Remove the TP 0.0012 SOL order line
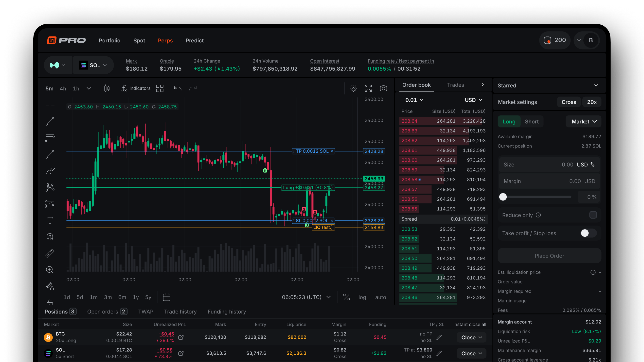The image size is (644, 362). click(332, 151)
